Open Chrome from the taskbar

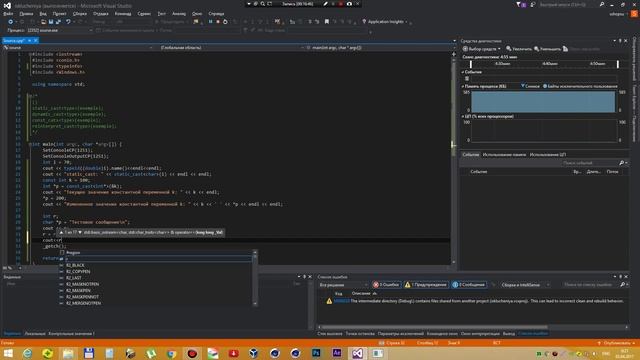pos(171,353)
